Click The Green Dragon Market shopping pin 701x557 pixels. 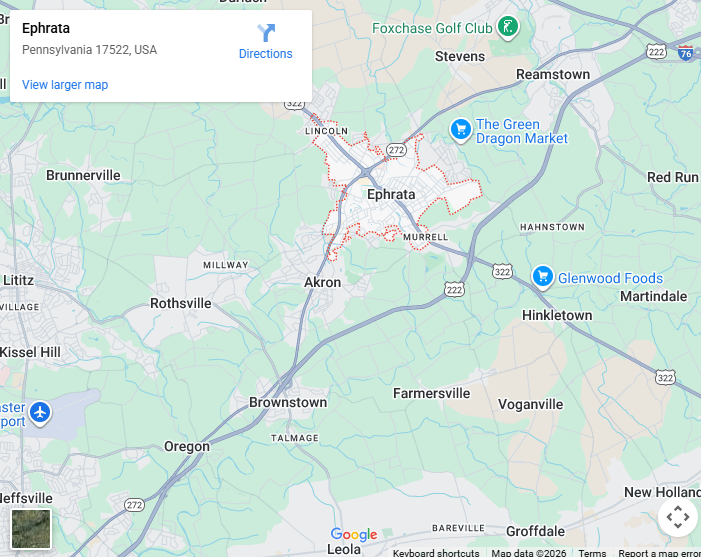(461, 131)
